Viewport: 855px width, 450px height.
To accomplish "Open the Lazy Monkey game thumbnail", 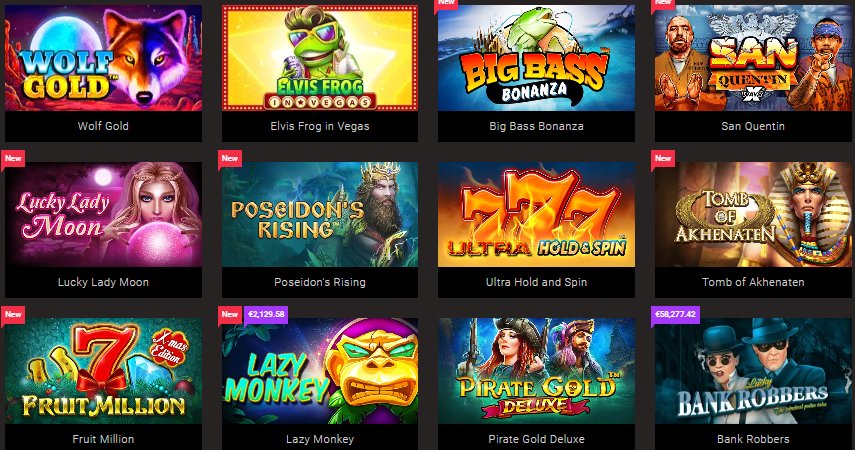I will 320,371.
